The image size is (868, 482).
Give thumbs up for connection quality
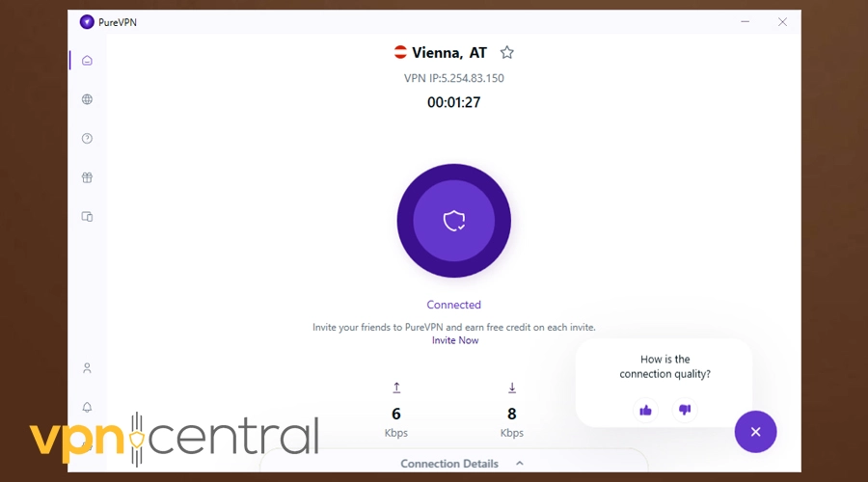point(645,410)
